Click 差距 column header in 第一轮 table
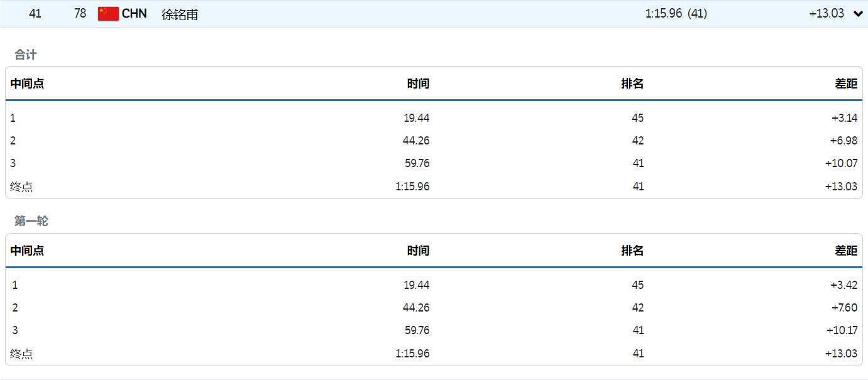This screenshot has height=380, width=868. [x=846, y=251]
